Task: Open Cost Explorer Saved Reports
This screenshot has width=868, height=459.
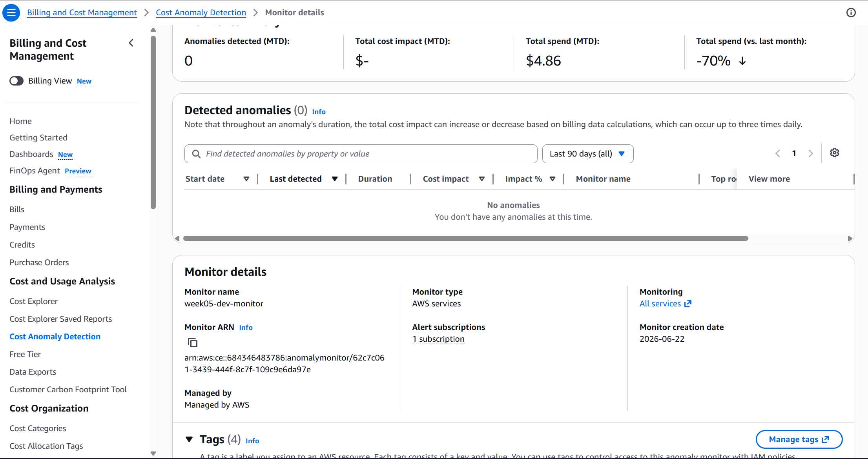Action: point(61,319)
